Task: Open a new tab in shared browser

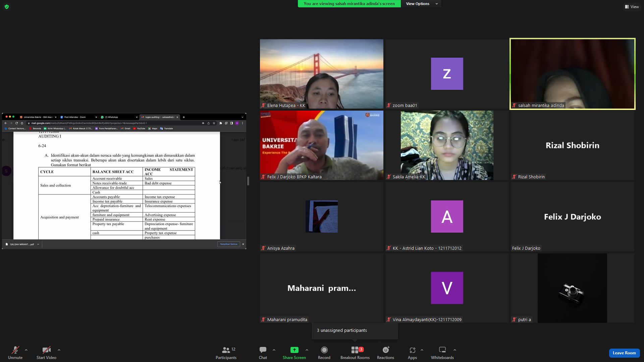Action: pos(184,117)
